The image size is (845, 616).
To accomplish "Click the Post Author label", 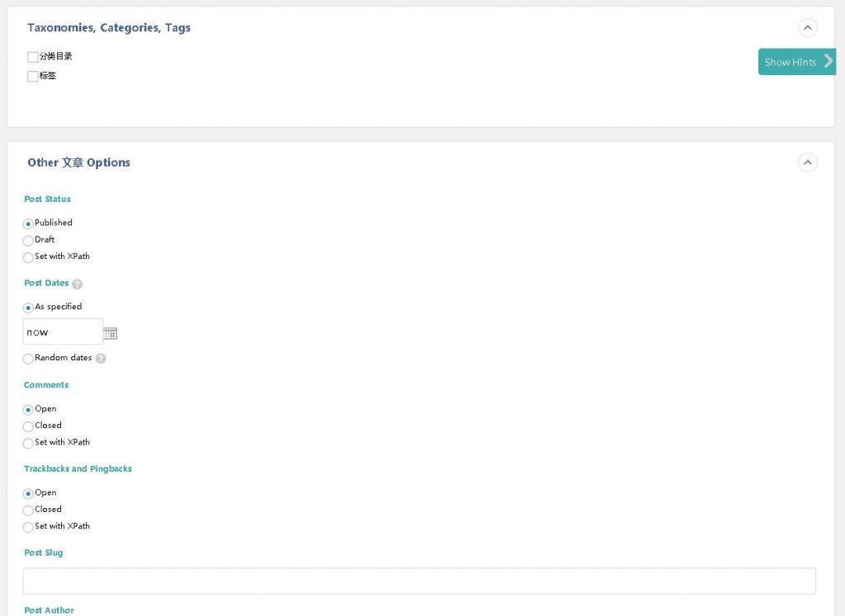I will [49, 610].
